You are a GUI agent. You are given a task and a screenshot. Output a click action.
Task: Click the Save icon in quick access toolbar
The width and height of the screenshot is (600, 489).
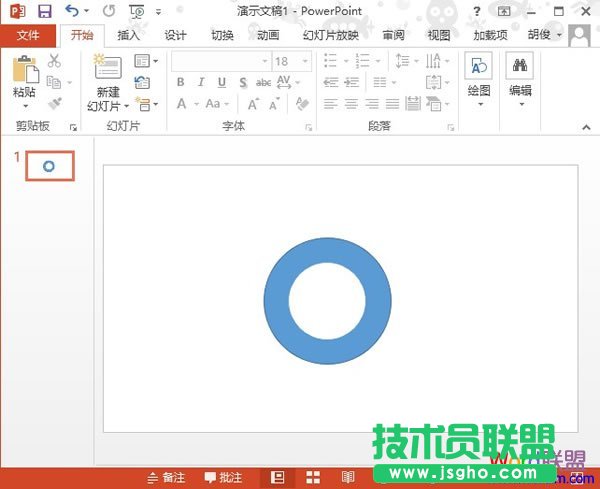[45, 11]
